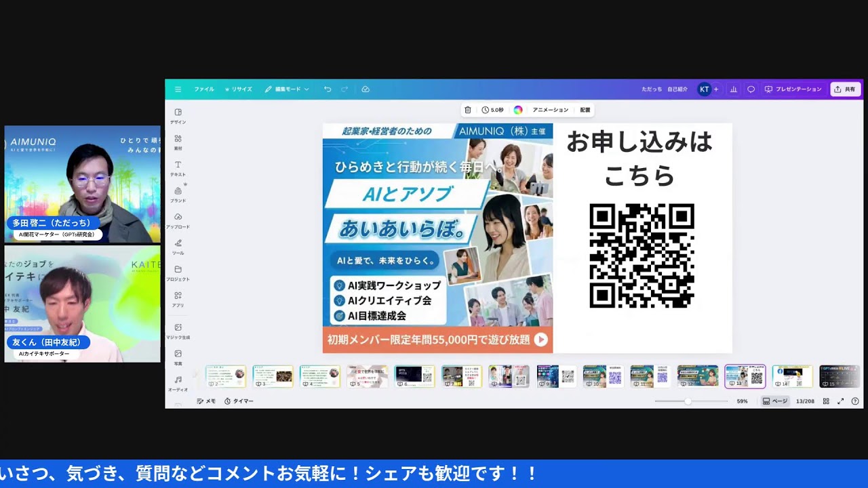
Task: Select page 2 thumbnail
Action: pyautogui.click(x=226, y=376)
